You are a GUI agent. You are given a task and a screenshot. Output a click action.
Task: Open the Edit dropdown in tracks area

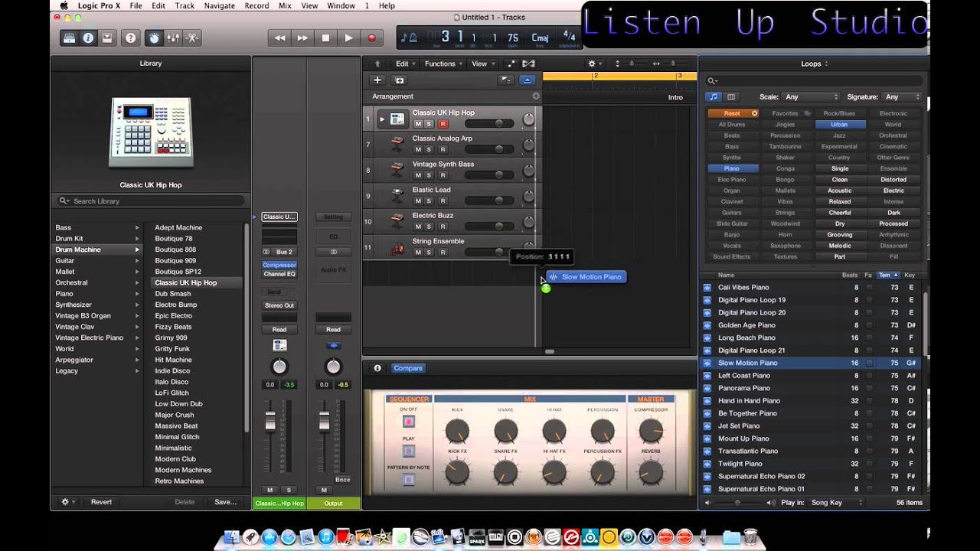click(405, 64)
